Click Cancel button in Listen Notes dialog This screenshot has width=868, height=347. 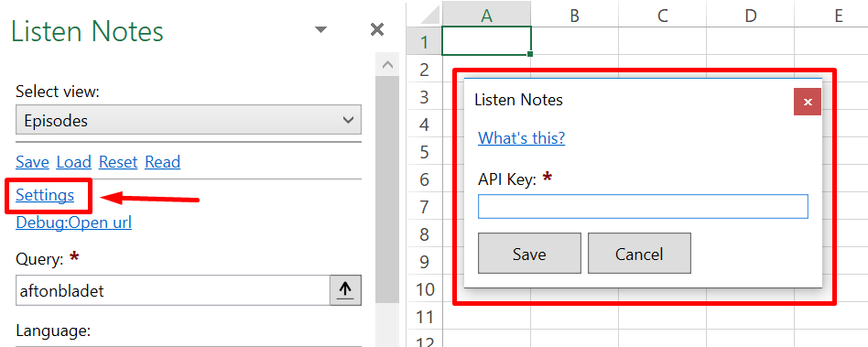[639, 254]
